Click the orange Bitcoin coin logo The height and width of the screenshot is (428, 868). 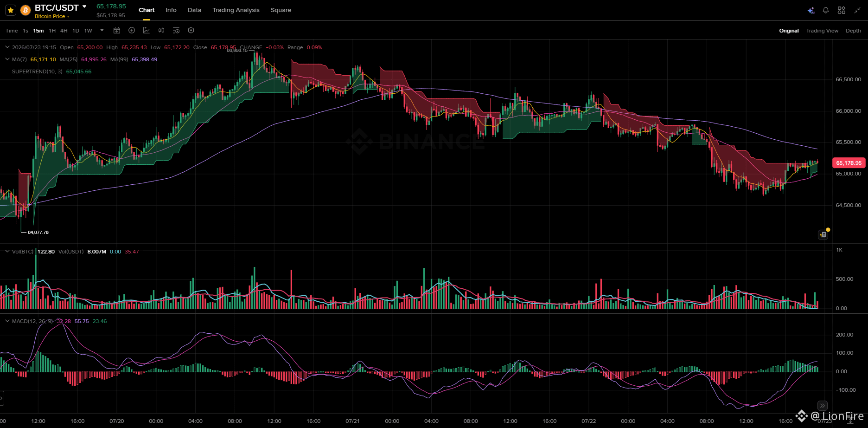tap(26, 10)
